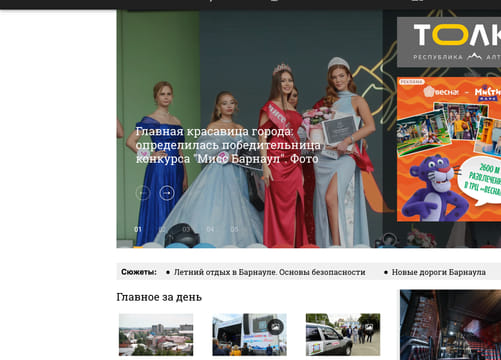Open the white car news thumbnail

click(343, 335)
